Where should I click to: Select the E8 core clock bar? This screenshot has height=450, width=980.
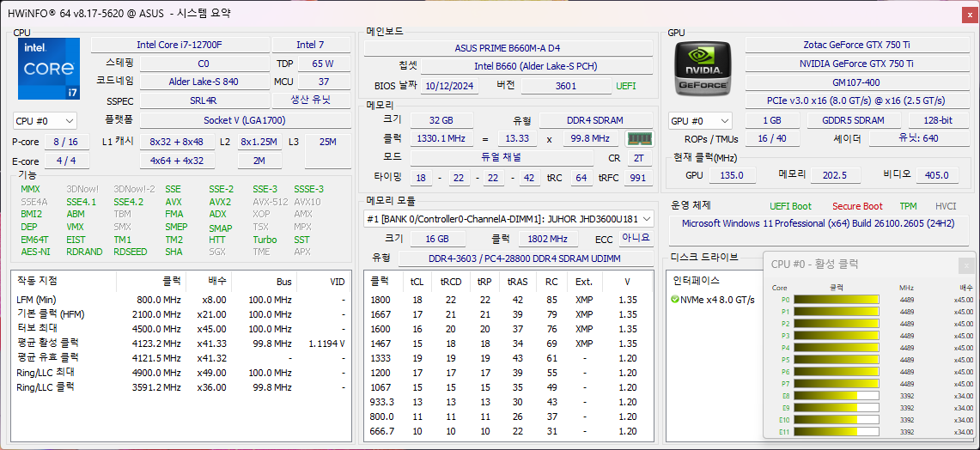(837, 396)
